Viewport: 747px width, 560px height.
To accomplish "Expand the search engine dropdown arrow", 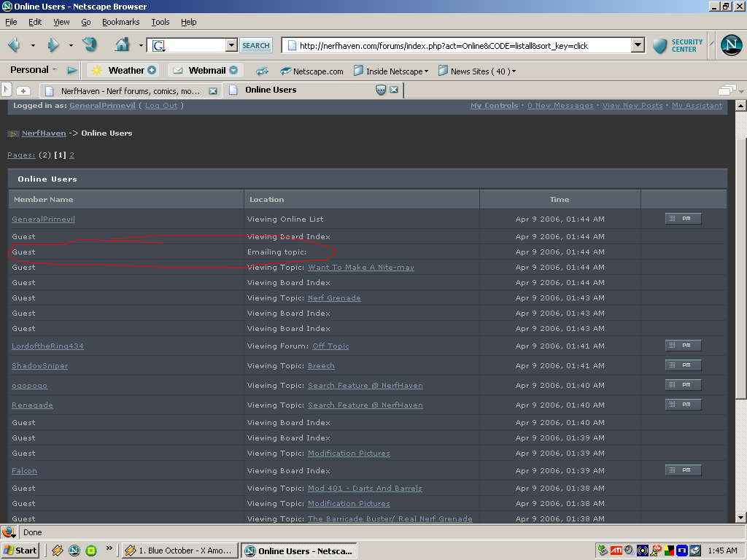I will pos(231,45).
